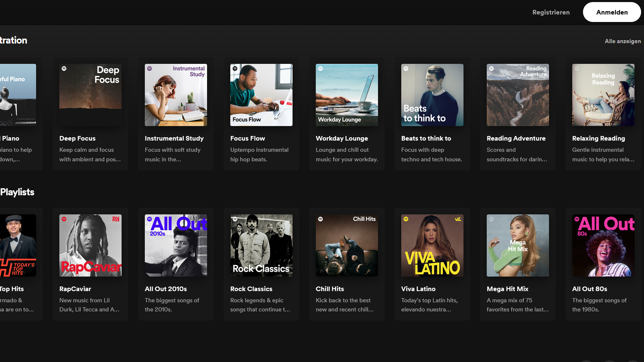Open the Rock Classics playlist title

[x=251, y=289]
